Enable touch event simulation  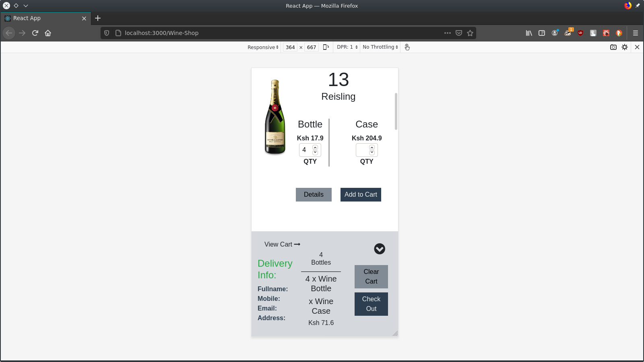pos(407,47)
